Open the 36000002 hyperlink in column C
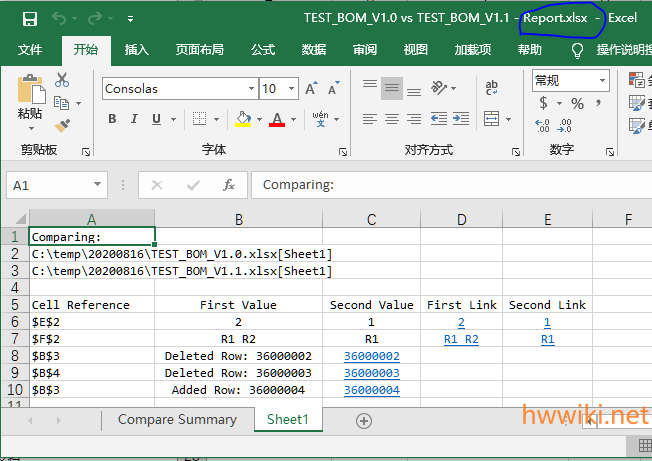Image resolution: width=652 pixels, height=461 pixels. click(371, 356)
